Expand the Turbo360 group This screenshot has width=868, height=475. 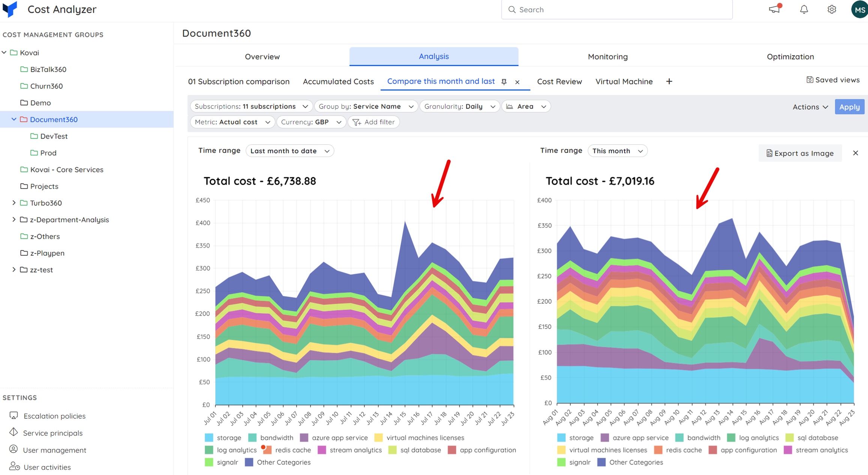pos(14,203)
